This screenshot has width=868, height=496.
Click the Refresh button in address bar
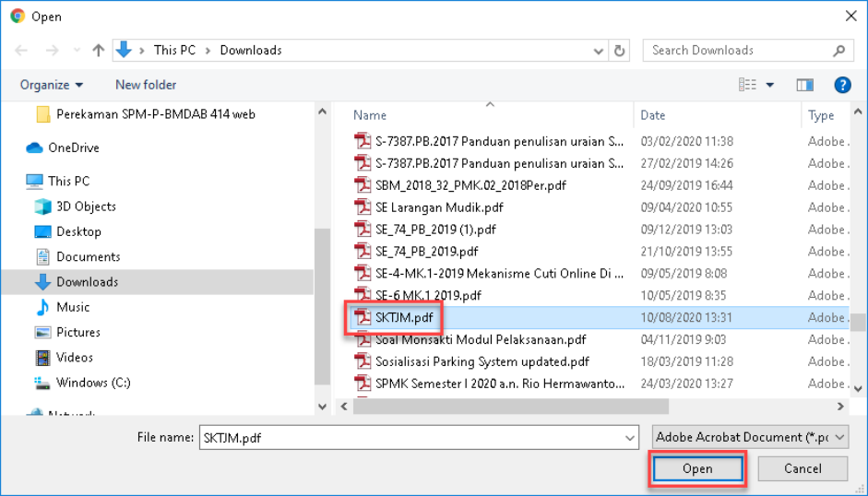click(x=620, y=51)
